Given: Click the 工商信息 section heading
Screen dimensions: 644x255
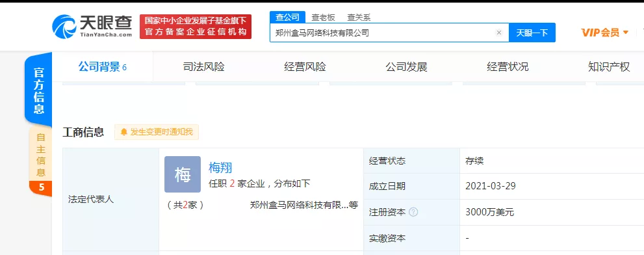Looking at the screenshot, I should (83, 132).
